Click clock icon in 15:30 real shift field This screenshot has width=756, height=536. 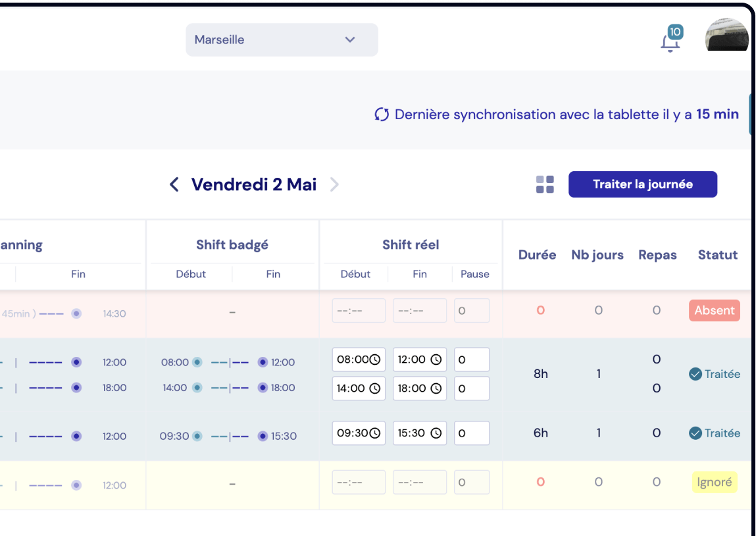click(436, 433)
